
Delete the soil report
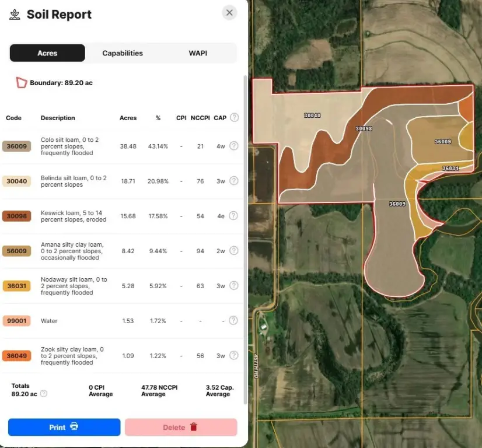click(x=181, y=427)
